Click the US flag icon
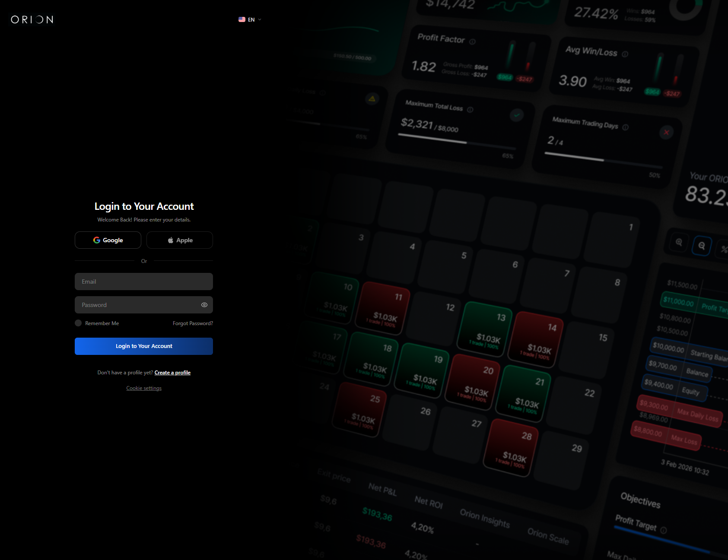This screenshot has width=728, height=560. [242, 20]
